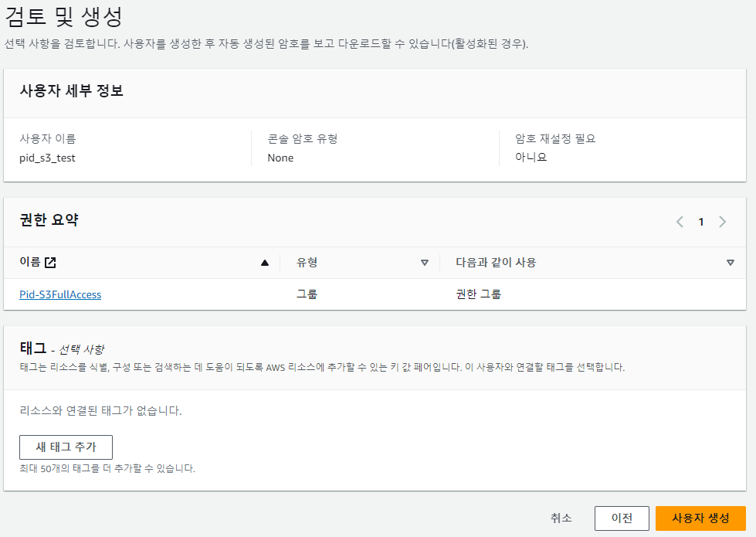Go back with the 이전 button
756x537 pixels.
[622, 518]
